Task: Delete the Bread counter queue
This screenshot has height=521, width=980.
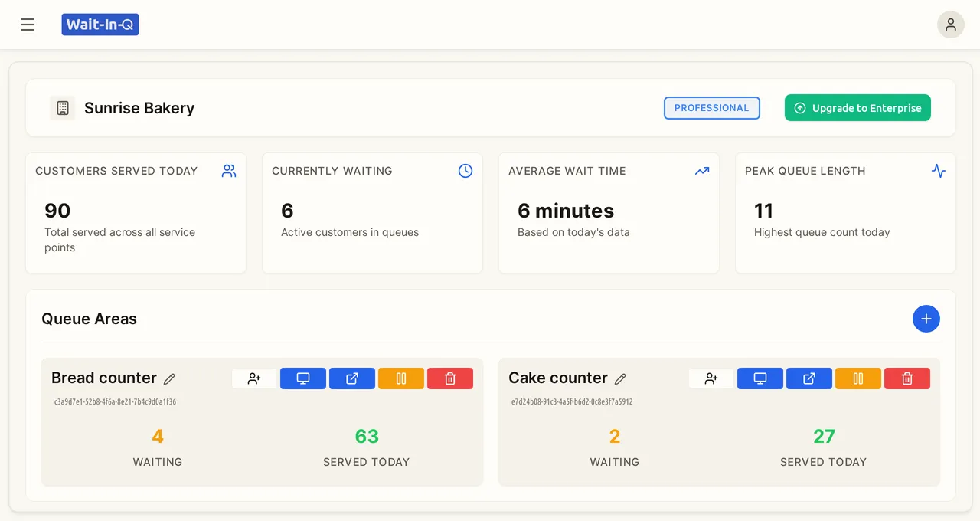Action: click(450, 378)
